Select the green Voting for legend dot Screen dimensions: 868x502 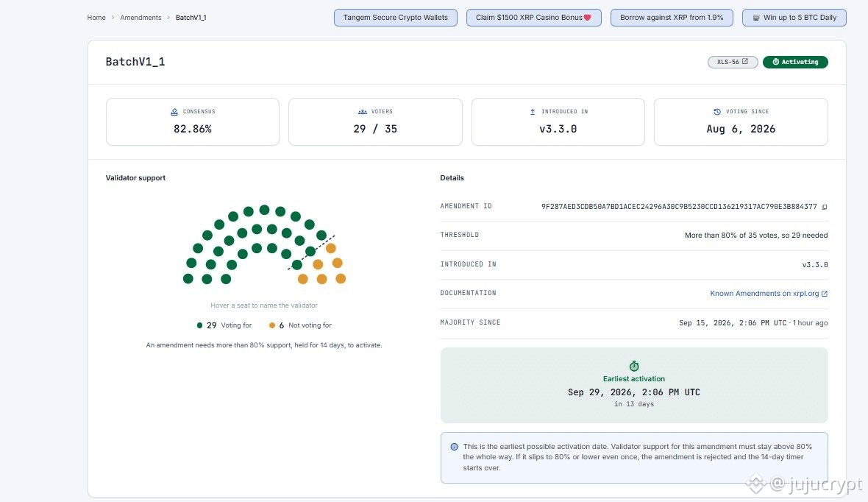[199, 325]
